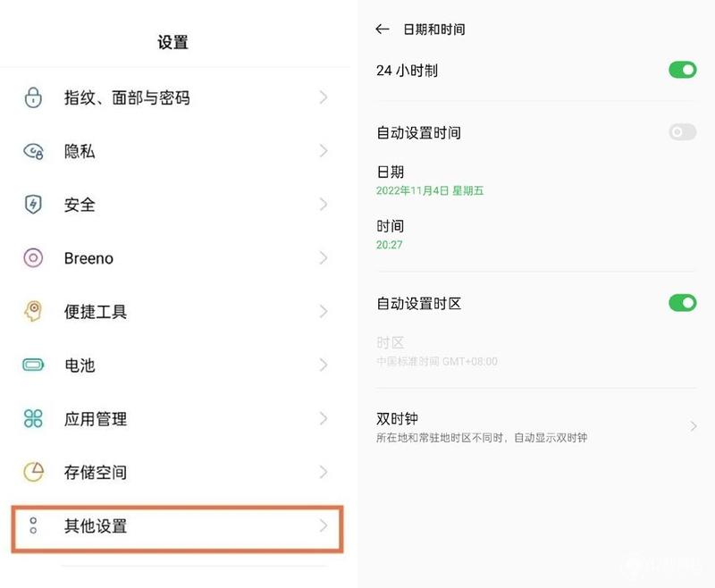Tap the fingerprint lock icon
This screenshot has height=588, width=715.
pyautogui.click(x=33, y=97)
